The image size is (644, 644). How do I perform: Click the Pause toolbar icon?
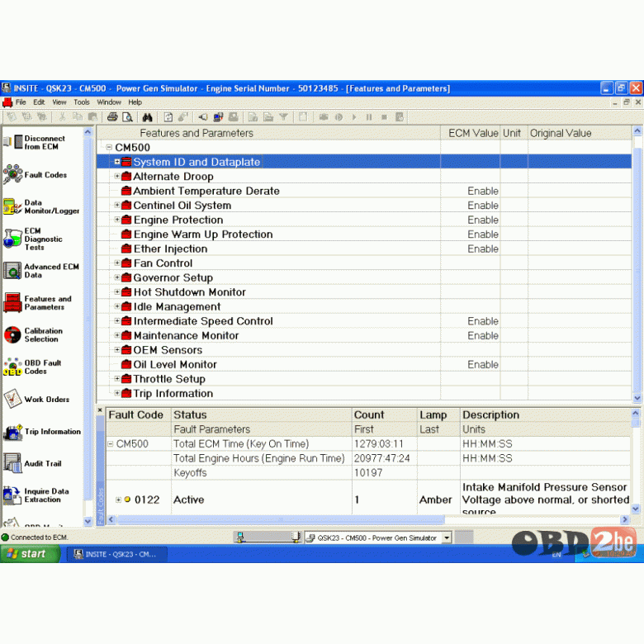pos(369,117)
